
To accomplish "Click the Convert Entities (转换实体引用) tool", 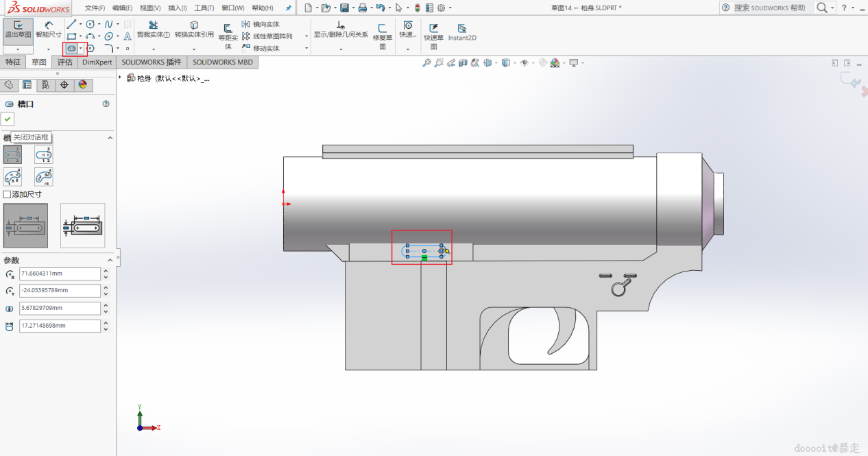I will click(194, 29).
